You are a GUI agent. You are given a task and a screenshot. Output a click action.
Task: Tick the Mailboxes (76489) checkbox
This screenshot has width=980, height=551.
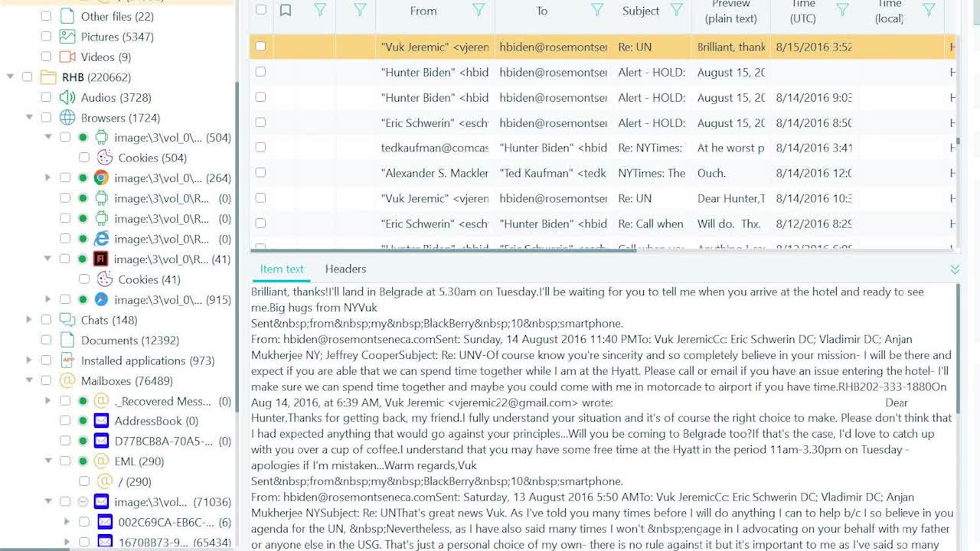click(46, 380)
